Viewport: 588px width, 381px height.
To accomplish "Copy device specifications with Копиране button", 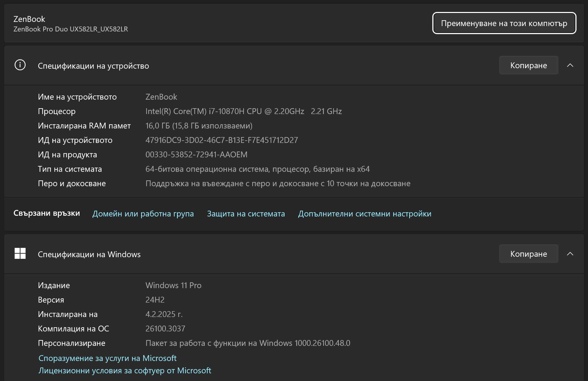I will [529, 65].
